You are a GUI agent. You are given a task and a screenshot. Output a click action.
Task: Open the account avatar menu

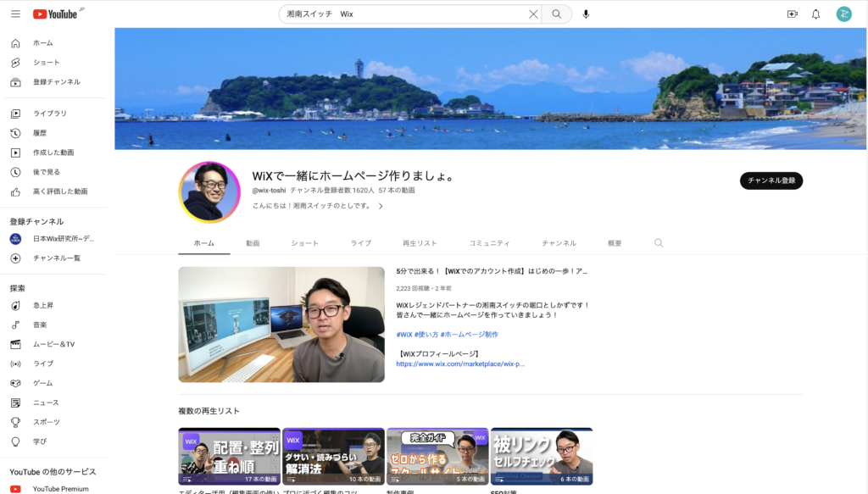[x=843, y=14]
